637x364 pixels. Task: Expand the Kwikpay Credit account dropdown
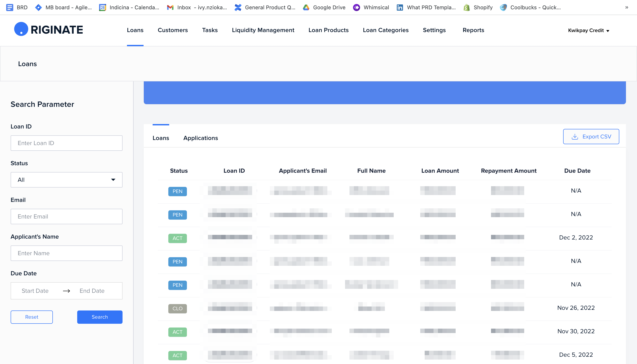click(589, 31)
